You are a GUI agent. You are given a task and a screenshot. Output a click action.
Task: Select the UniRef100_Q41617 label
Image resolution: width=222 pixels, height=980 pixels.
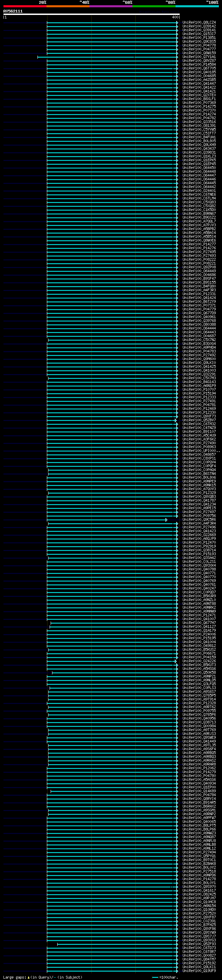pos(199,891)
